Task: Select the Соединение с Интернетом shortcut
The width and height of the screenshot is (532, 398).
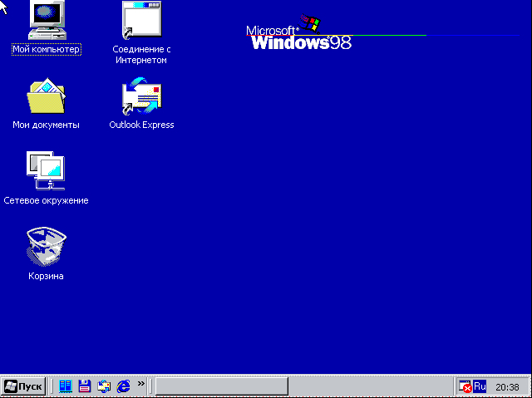Action: point(141,21)
